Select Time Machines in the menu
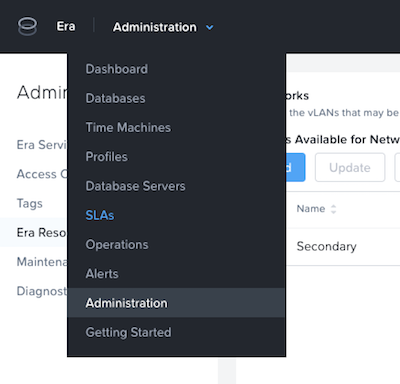Viewport: 400px width, 384px height. 128,127
